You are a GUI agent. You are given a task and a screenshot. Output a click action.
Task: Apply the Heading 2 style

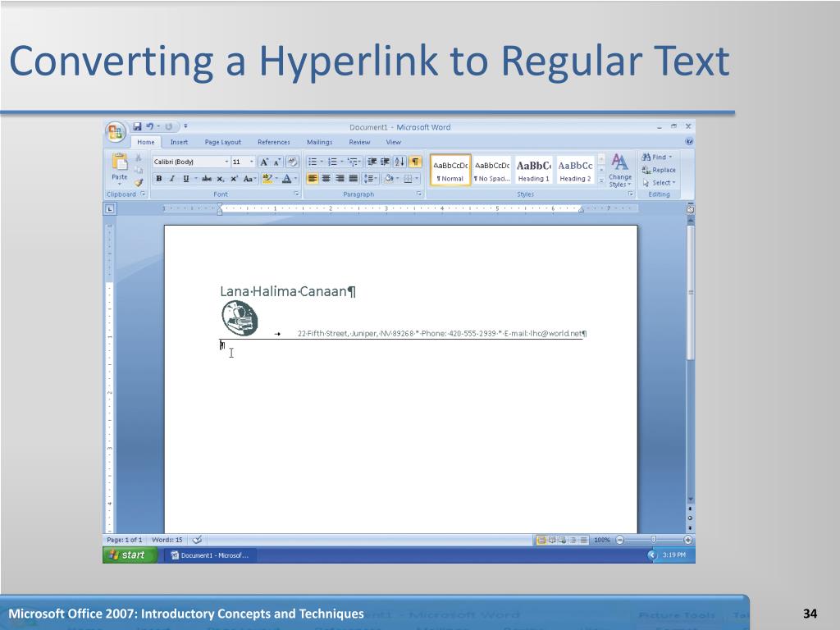click(575, 171)
